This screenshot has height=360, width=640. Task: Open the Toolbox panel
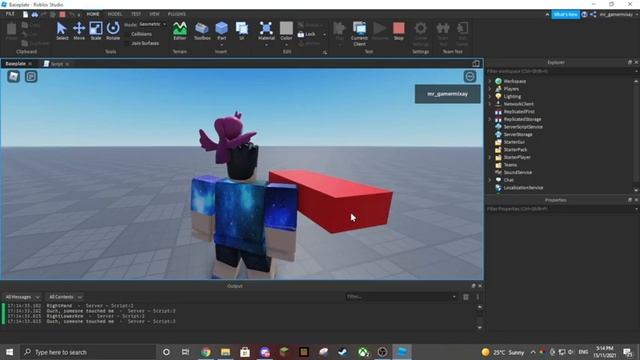[x=202, y=31]
